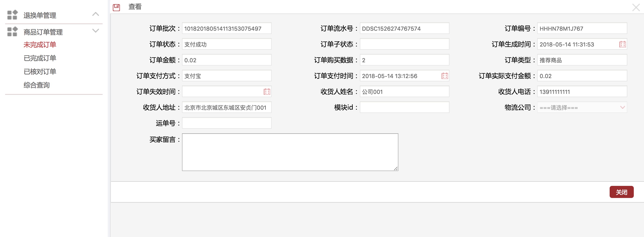The image size is (644, 237).
Task: Click the red 关闭 button
Action: pyautogui.click(x=621, y=192)
